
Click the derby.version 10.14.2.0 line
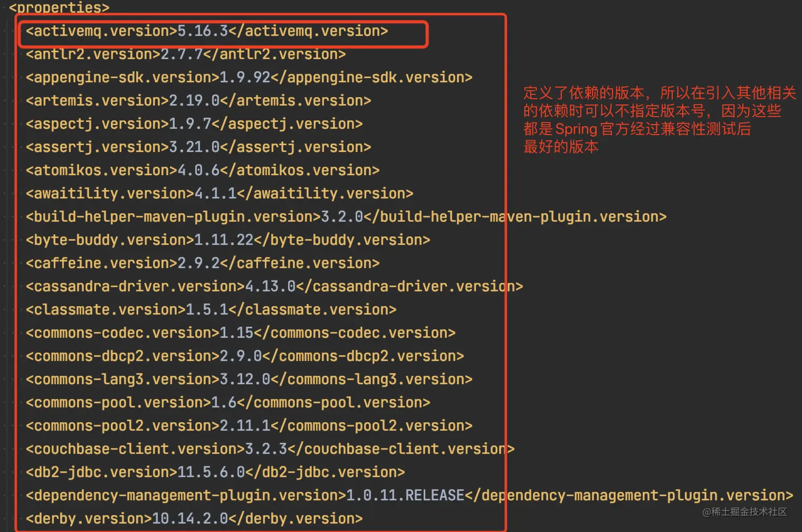(x=194, y=519)
